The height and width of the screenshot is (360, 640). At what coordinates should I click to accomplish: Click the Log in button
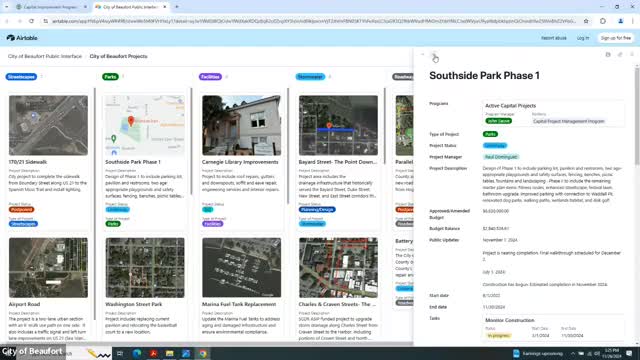click(583, 38)
